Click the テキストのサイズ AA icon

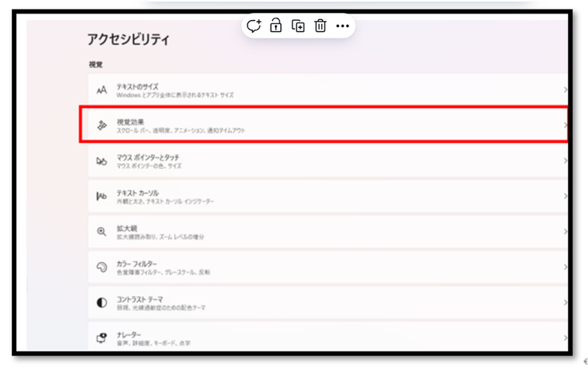[x=102, y=90]
